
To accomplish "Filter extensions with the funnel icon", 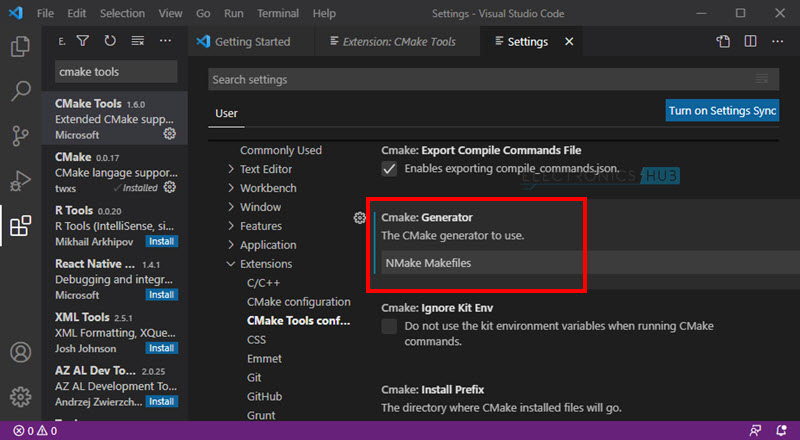I will pyautogui.click(x=83, y=41).
